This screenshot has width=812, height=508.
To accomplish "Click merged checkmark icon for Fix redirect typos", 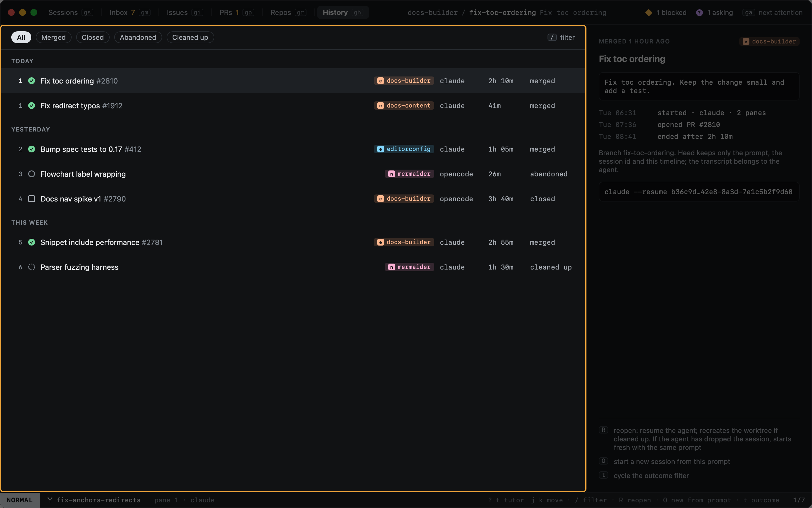I will (32, 106).
